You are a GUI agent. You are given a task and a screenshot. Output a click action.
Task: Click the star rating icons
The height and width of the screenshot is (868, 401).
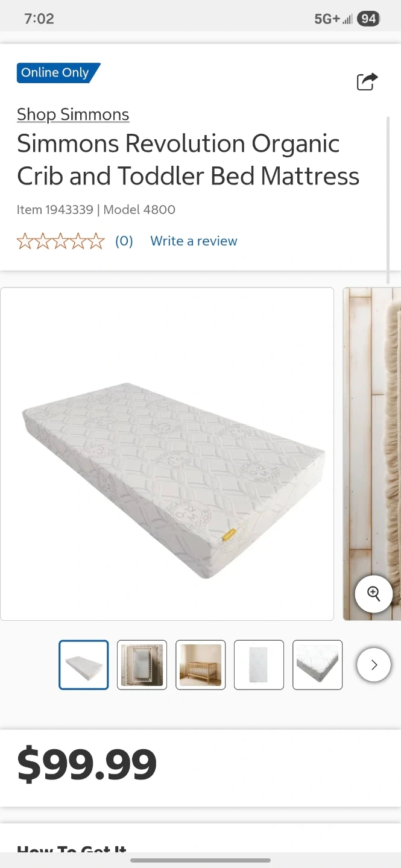coord(60,241)
